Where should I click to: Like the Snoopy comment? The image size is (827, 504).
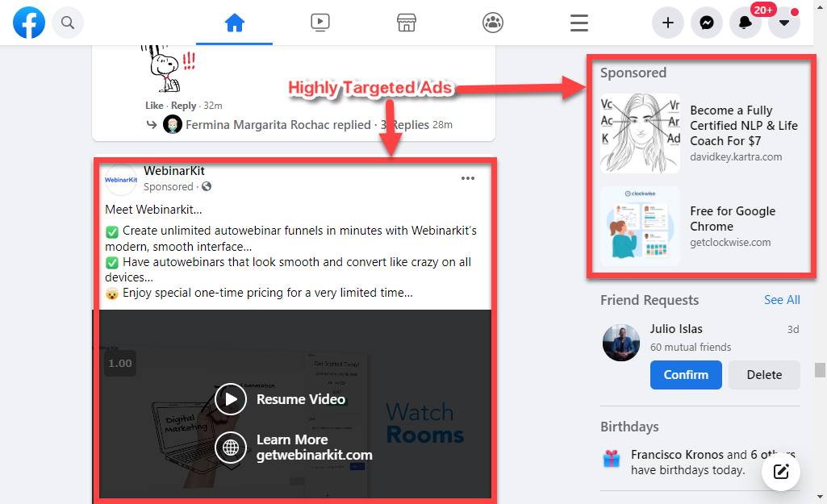tap(154, 106)
